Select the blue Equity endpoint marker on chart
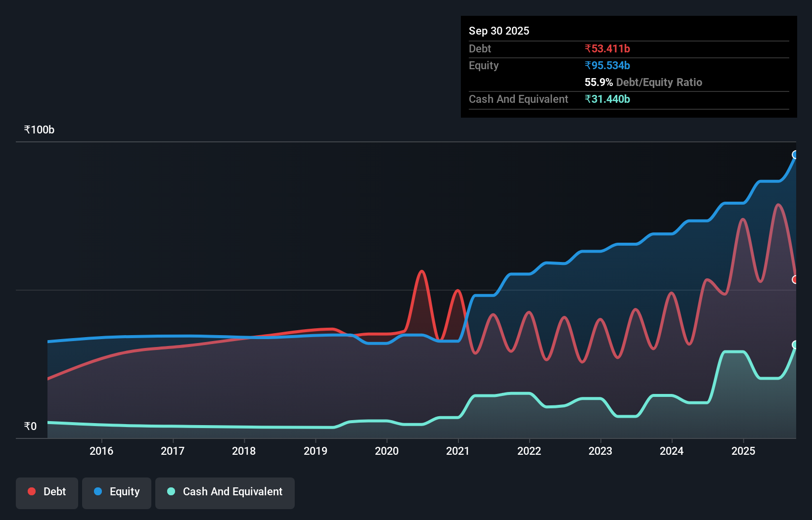This screenshot has width=812, height=520. [795, 155]
